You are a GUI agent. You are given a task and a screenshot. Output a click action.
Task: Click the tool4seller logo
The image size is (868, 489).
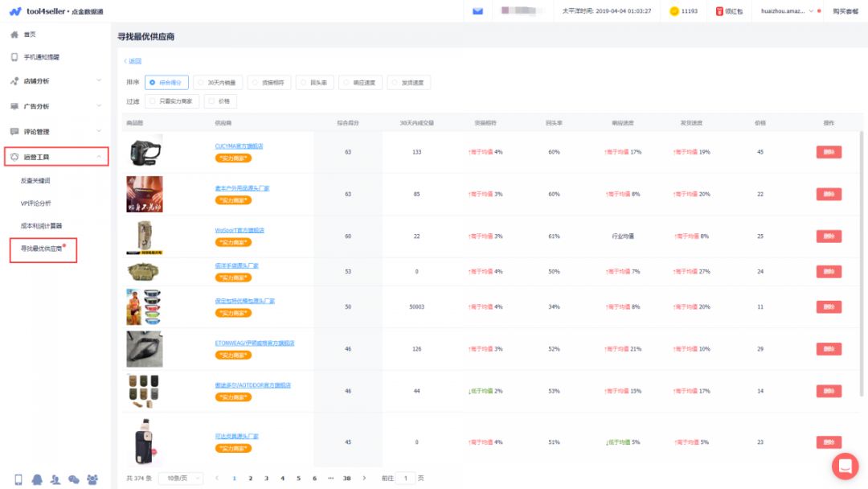pos(56,11)
